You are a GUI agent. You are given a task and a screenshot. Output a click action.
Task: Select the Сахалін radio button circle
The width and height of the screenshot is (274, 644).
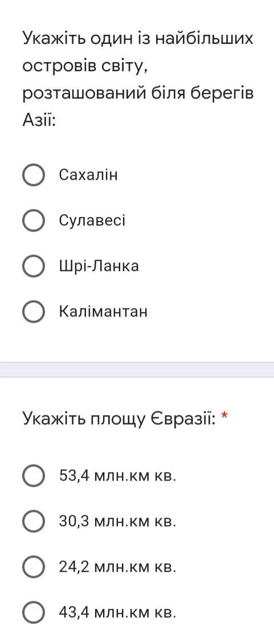coord(33,175)
